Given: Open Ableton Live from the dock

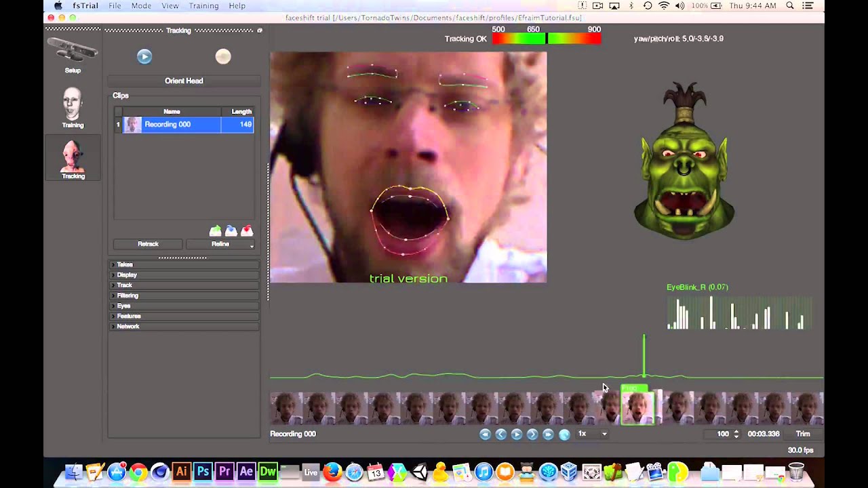Looking at the screenshot, I should click(311, 472).
